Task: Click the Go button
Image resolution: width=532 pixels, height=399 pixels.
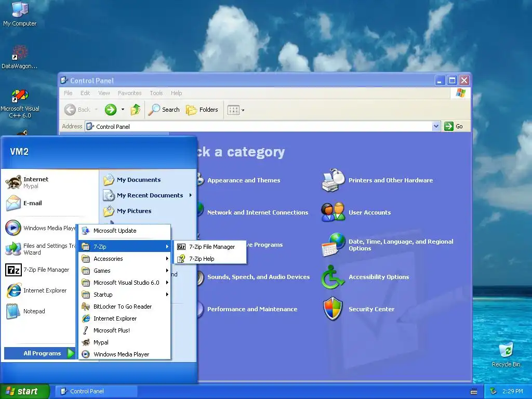Action: click(x=454, y=126)
